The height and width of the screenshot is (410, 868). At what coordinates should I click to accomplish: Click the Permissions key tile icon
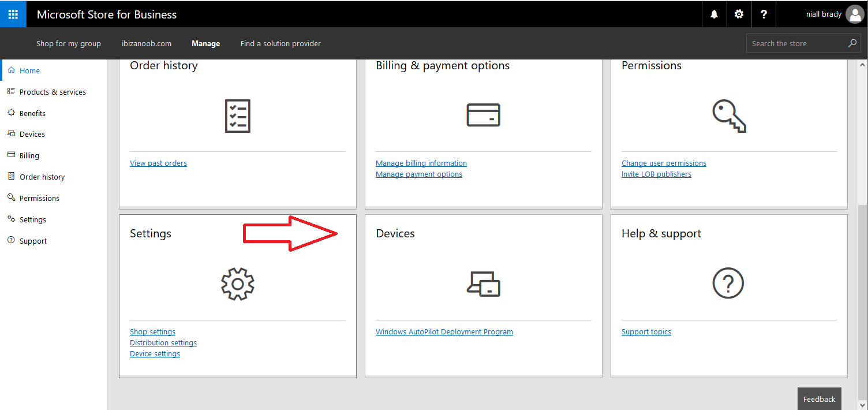click(729, 115)
